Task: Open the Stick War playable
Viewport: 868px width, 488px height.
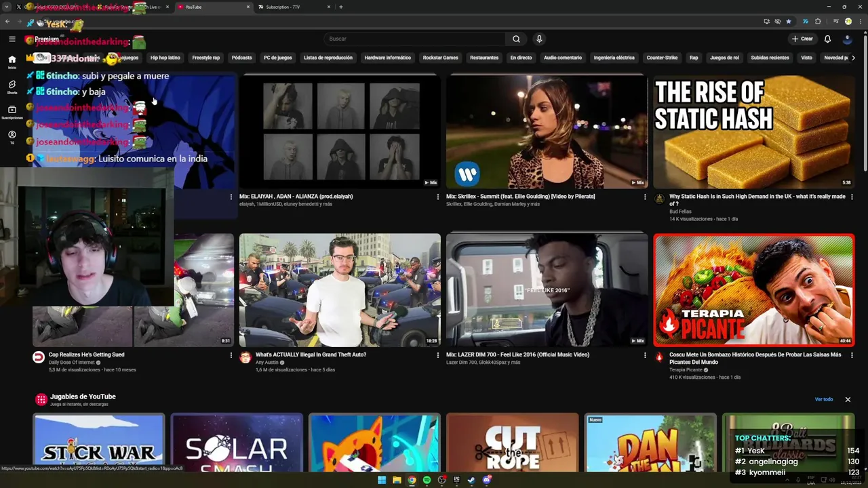Action: tap(99, 443)
